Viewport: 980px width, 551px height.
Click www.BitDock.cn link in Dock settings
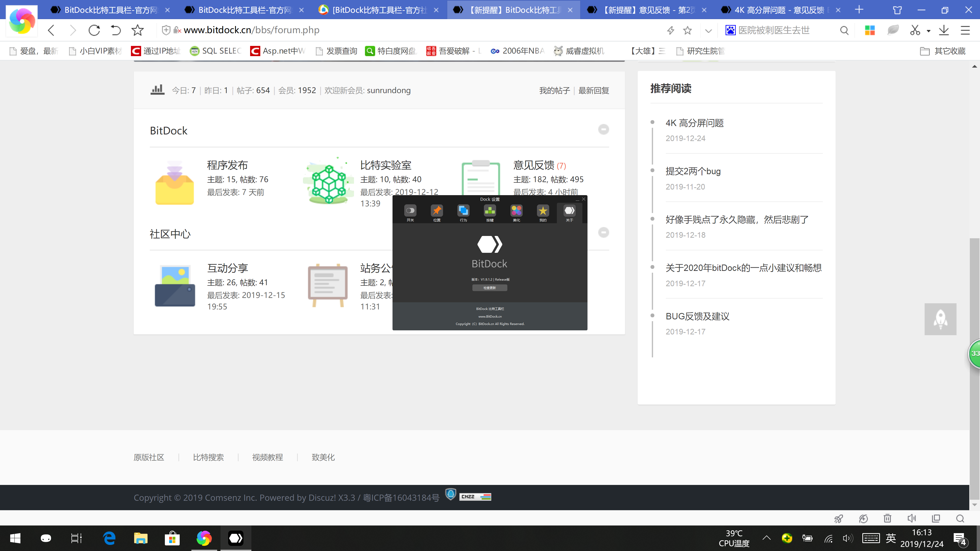click(490, 316)
